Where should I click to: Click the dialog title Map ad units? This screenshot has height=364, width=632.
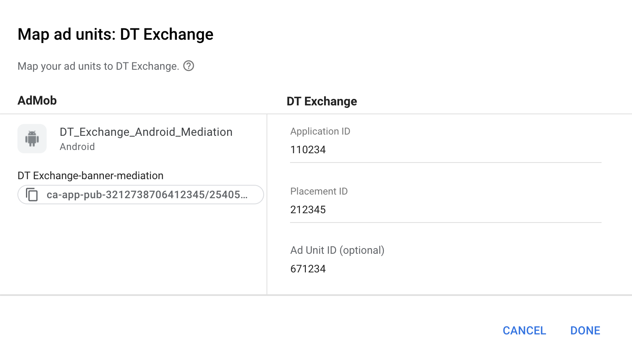(115, 34)
